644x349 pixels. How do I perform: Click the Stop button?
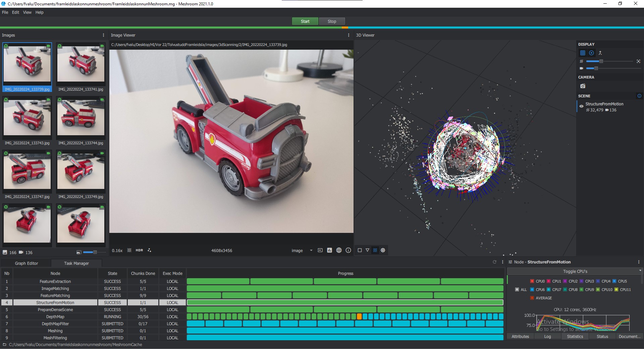pos(332,21)
